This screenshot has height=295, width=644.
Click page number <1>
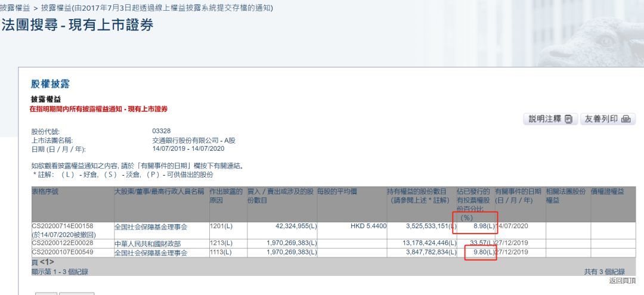[x=47, y=262]
